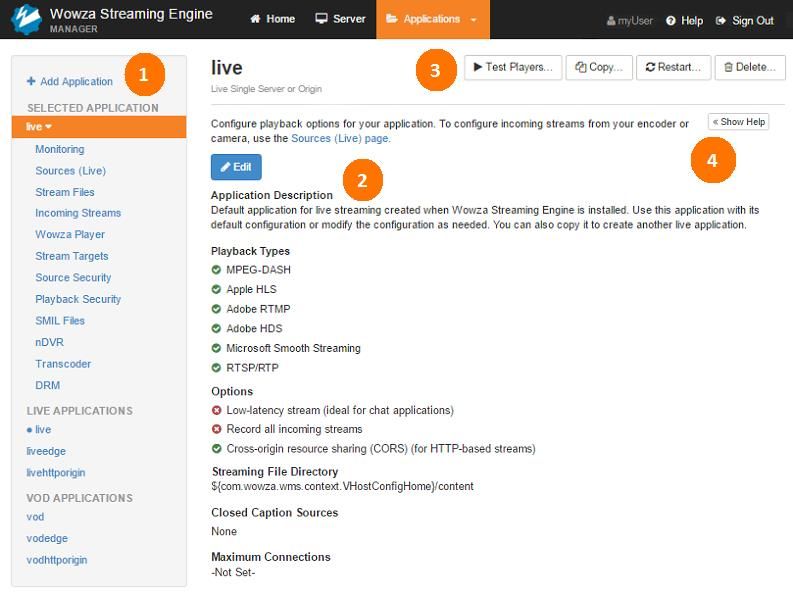The width and height of the screenshot is (793, 595).
Task: Expand the selected live application dropdown
Action: pyautogui.click(x=99, y=126)
